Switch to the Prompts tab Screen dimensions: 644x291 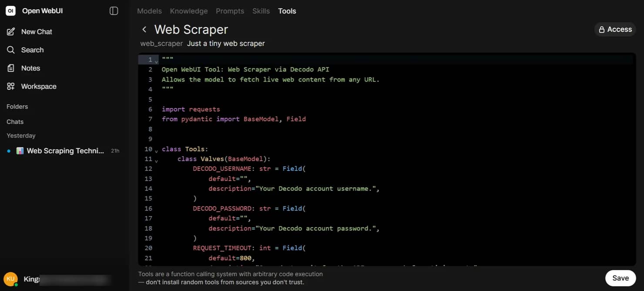[230, 11]
